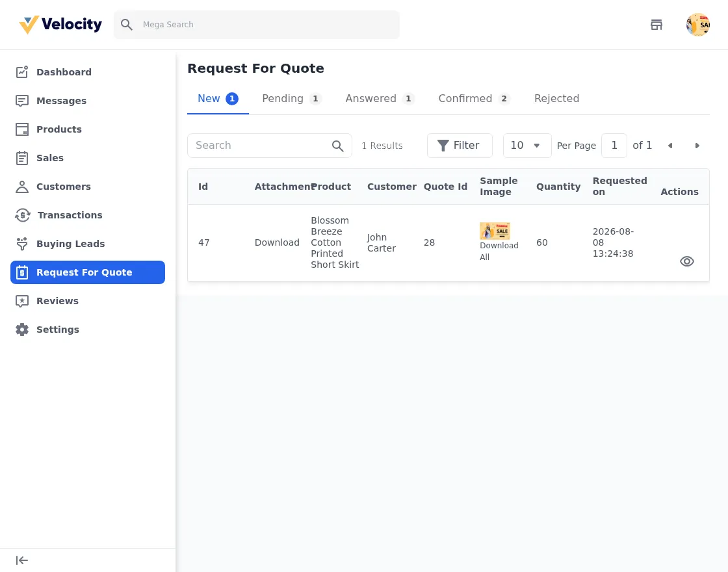Switch to the Pending tab

292,99
